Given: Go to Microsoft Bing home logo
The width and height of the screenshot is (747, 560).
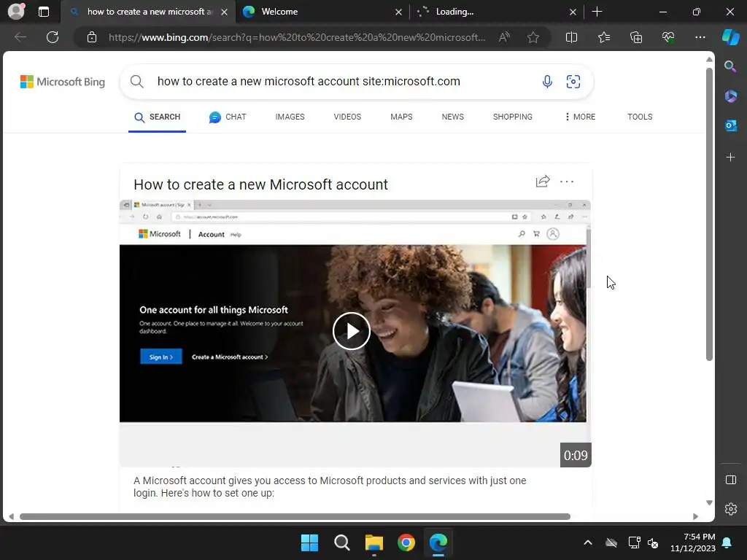Looking at the screenshot, I should (63, 82).
